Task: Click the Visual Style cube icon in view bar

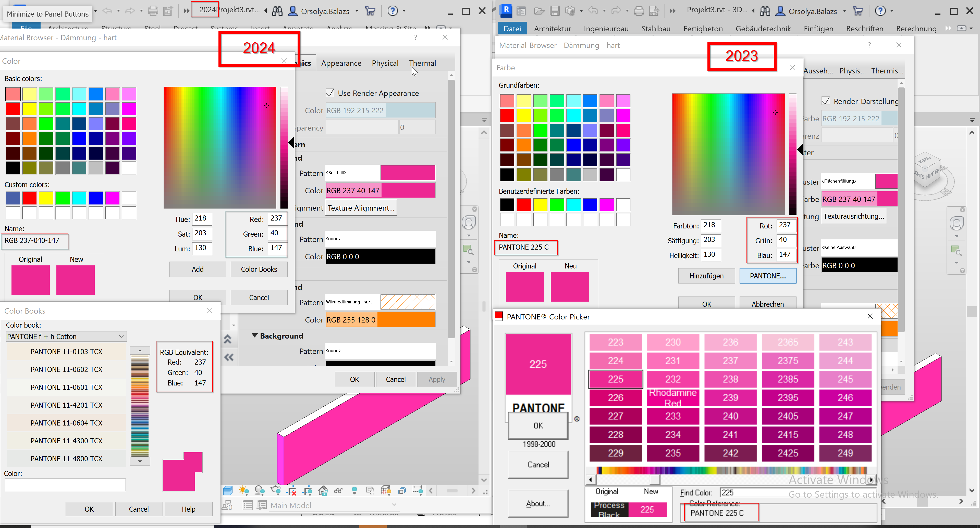Action: (228, 490)
